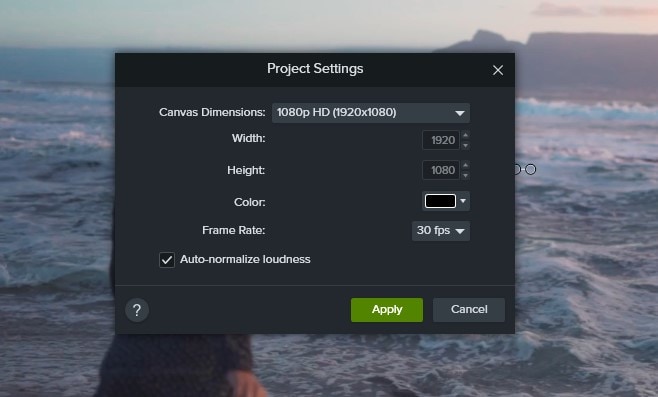Open the help question mark icon
Viewport: 658px width, 397px height.
point(137,310)
